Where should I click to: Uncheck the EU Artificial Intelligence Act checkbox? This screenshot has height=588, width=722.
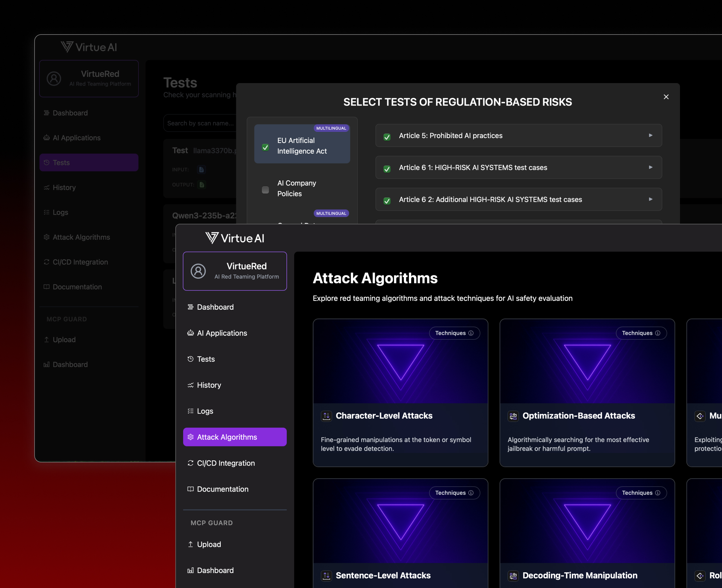[265, 147]
